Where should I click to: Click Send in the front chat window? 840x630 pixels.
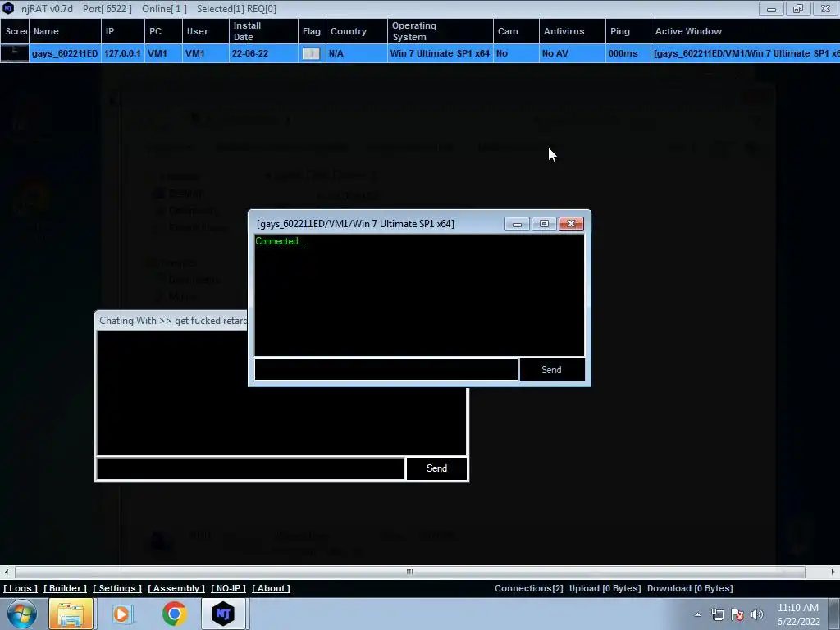(x=551, y=370)
